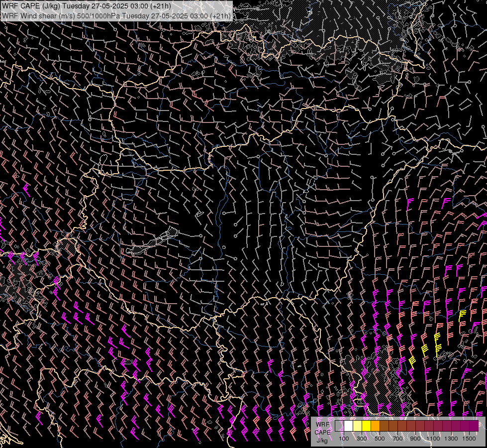Select the bright yellow legend swatch

(367, 426)
